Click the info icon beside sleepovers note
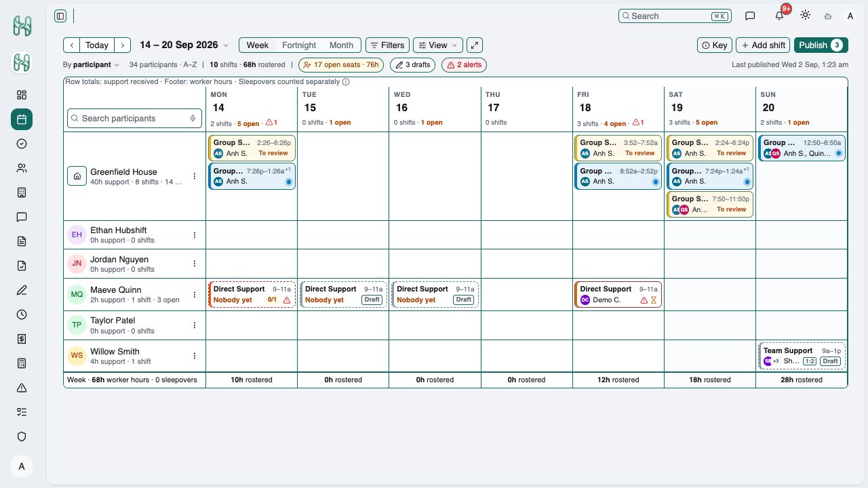The image size is (868, 488). 346,82
